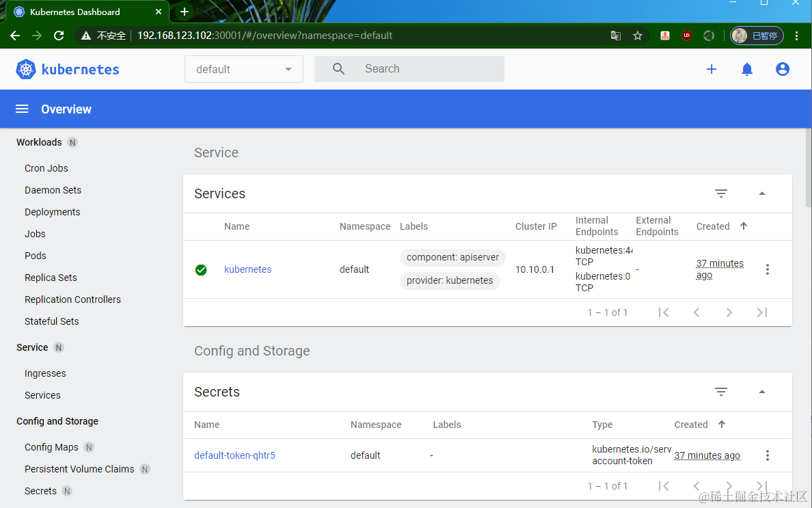Click the Type column header in Secrets
Image resolution: width=812 pixels, height=508 pixels.
coord(602,425)
